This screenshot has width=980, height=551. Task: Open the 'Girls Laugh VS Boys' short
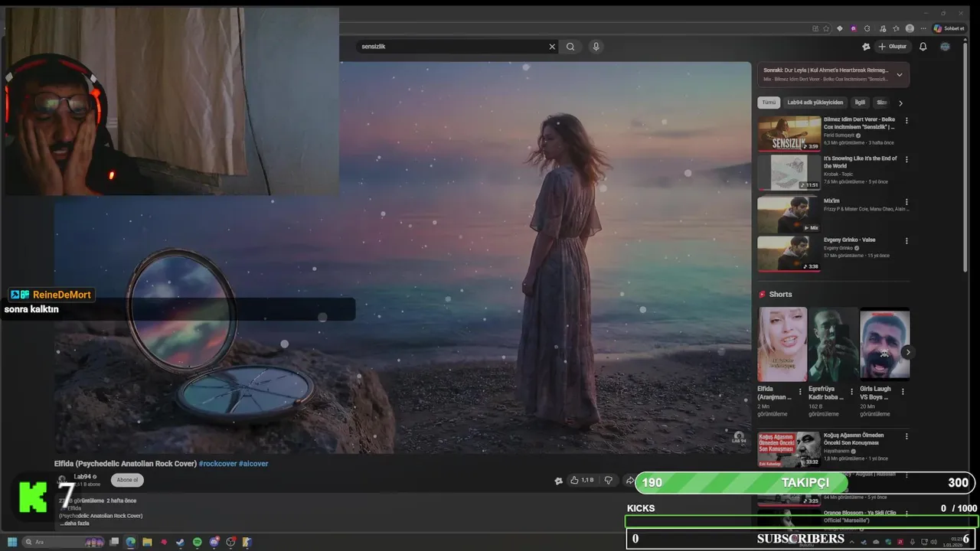(884, 344)
